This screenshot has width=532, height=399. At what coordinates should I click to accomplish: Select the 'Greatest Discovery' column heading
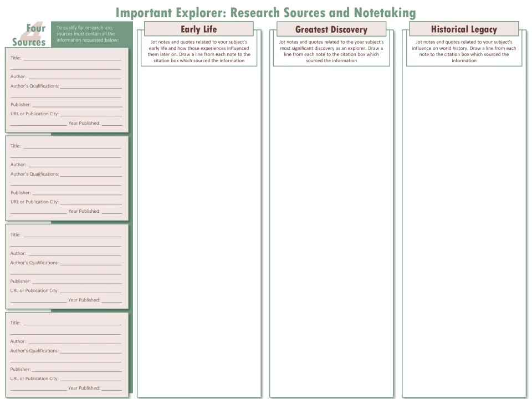coord(331,29)
